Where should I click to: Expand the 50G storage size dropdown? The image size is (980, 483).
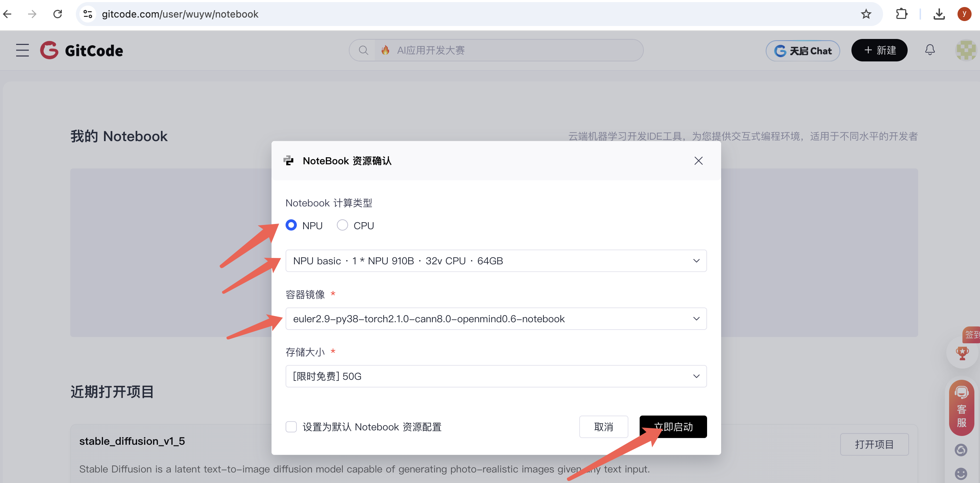coord(496,376)
